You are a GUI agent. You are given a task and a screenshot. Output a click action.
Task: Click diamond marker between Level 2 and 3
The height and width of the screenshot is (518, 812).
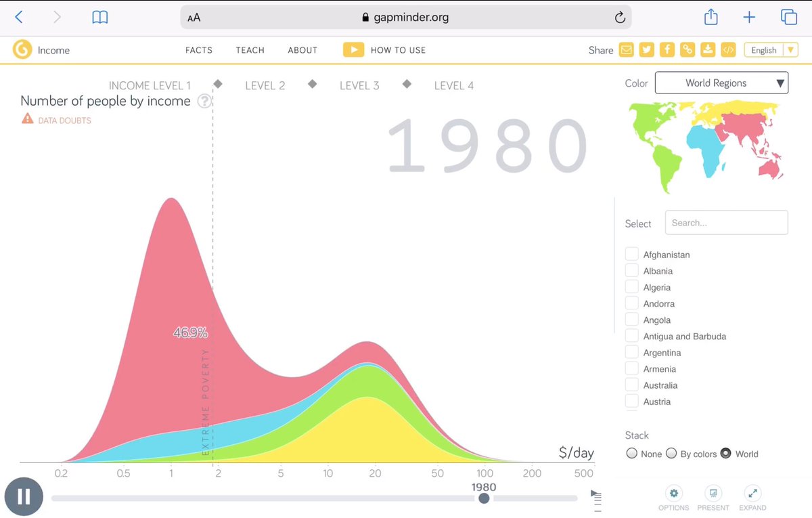[313, 84]
